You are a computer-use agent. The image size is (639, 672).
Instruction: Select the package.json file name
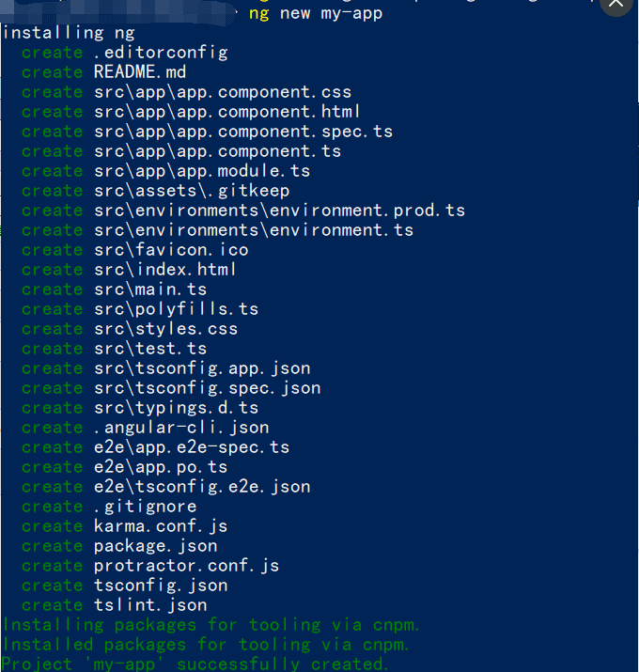(155, 546)
